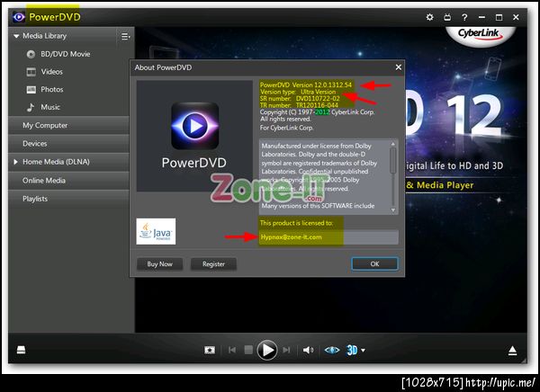Close the About PowerDVD dialog
The height and width of the screenshot is (392, 540).
(x=399, y=67)
